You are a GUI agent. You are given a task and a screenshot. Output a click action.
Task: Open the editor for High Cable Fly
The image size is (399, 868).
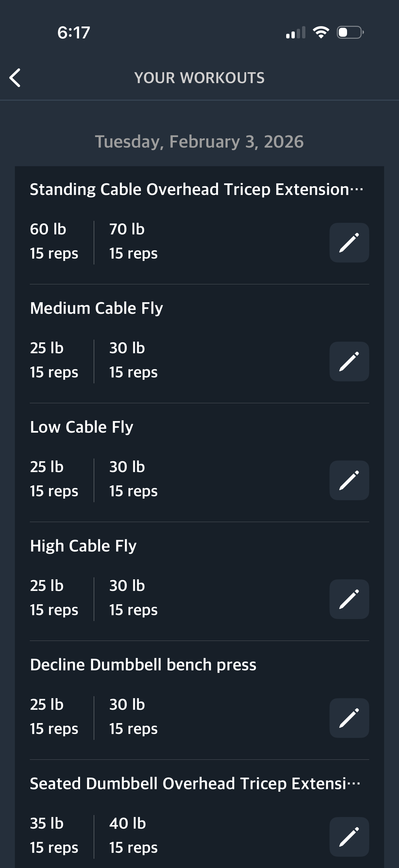(349, 599)
